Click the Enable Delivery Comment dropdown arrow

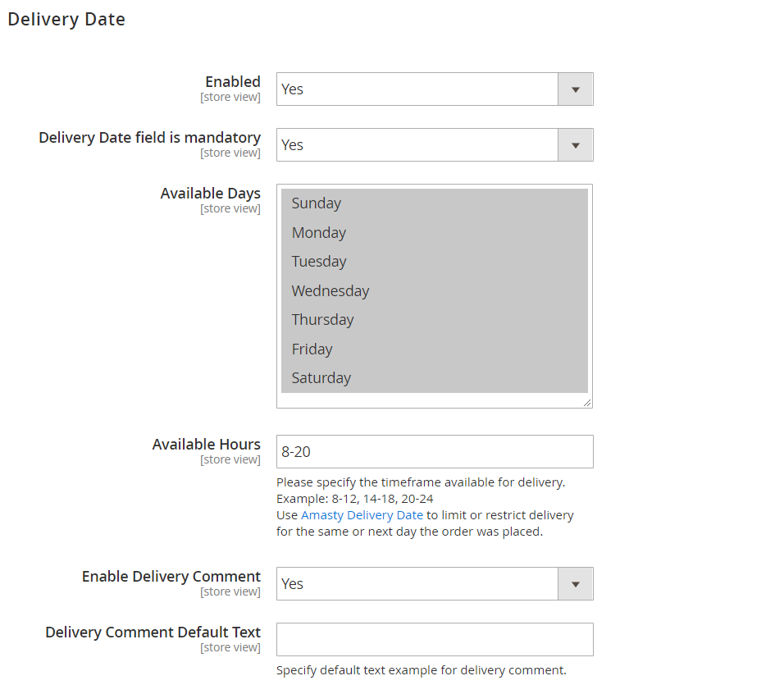coord(577,583)
